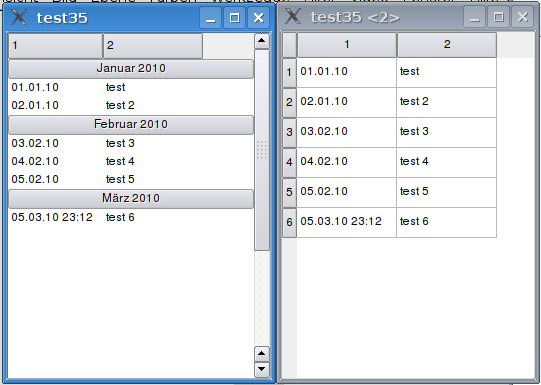541x385 pixels.
Task: Click the Februar 2010 group header
Action: coord(131,125)
